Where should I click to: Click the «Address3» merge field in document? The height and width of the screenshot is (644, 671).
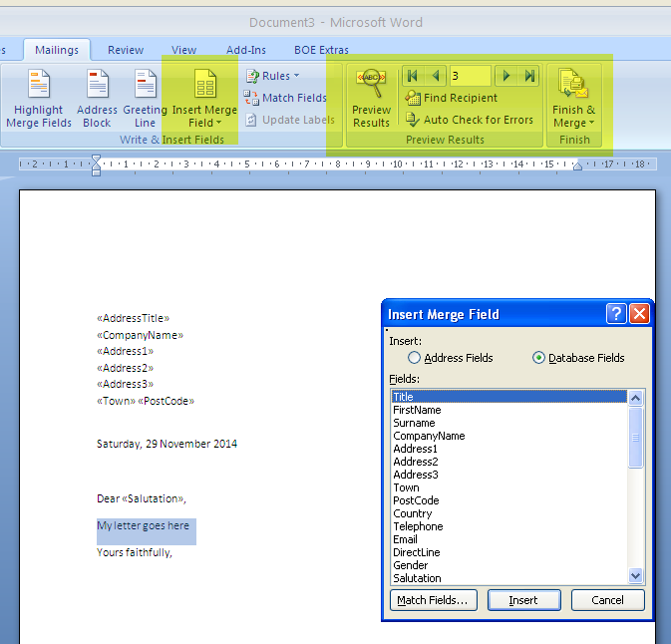click(125, 384)
